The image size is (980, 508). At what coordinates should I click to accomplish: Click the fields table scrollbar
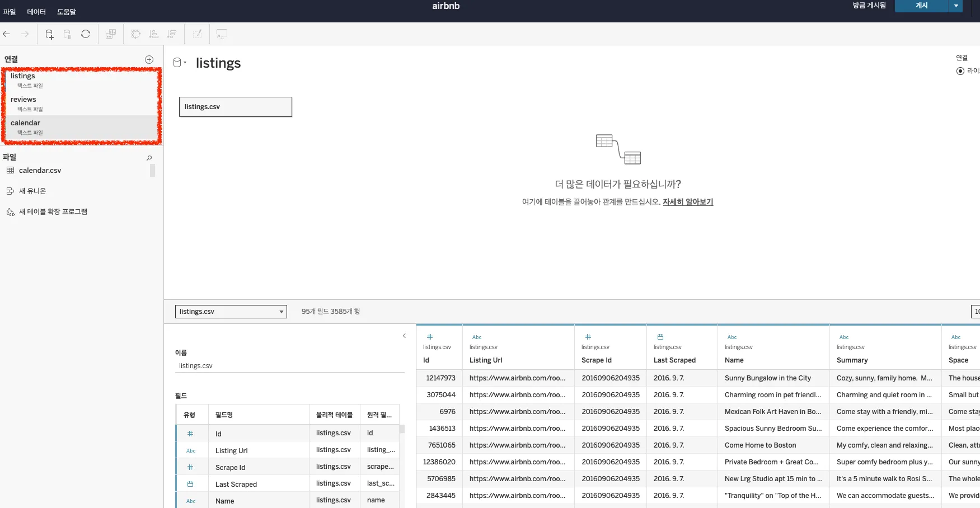pos(402,429)
